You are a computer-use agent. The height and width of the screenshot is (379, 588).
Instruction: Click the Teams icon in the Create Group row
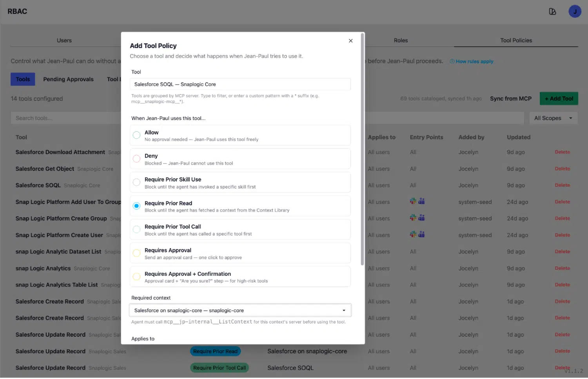point(421,218)
